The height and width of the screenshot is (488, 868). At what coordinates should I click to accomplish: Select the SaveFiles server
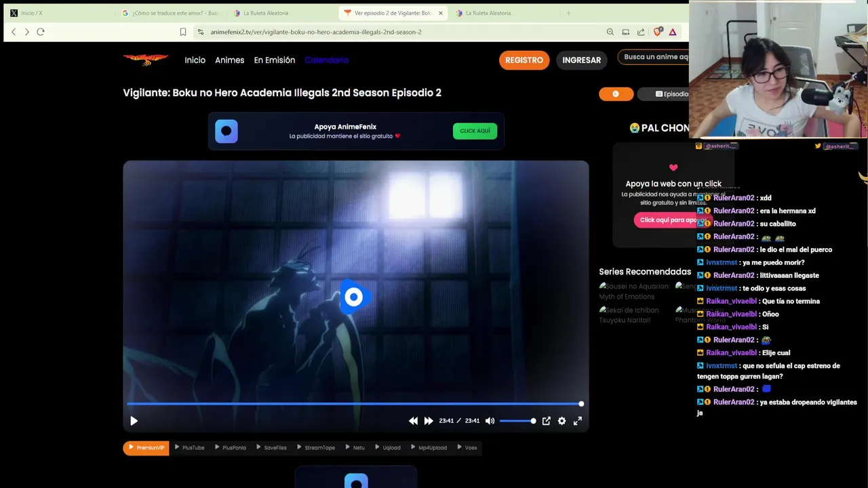click(271, 447)
